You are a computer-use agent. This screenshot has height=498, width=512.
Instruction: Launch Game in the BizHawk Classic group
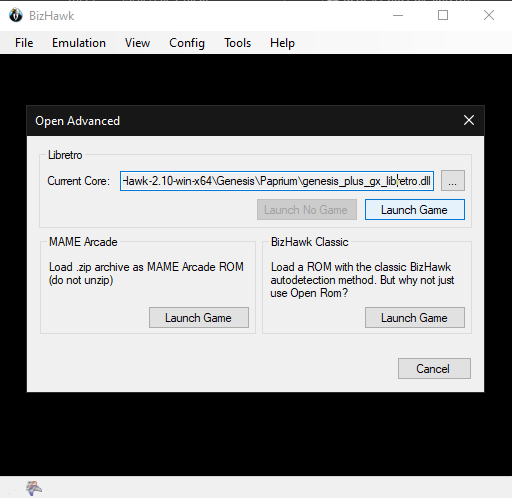coord(415,318)
